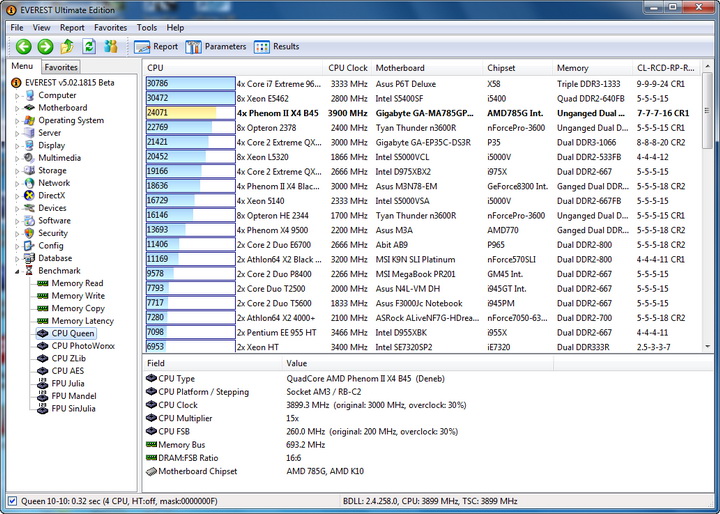
Task: Select FPU SinJulia benchmark
Action: (x=73, y=408)
